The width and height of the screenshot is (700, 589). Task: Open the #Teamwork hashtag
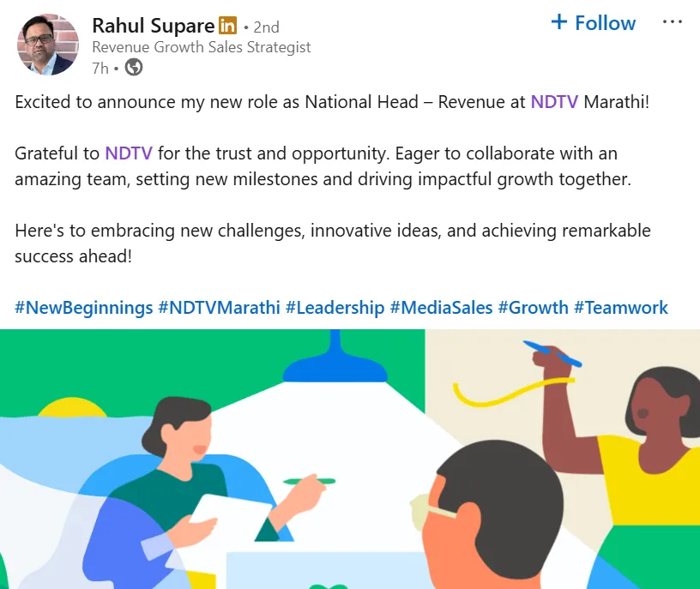point(621,308)
